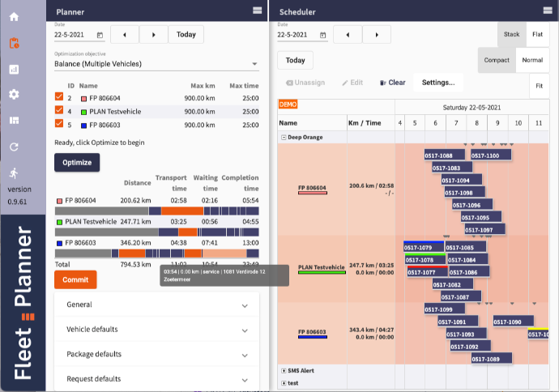Click the running person icon in sidebar

coord(14,173)
